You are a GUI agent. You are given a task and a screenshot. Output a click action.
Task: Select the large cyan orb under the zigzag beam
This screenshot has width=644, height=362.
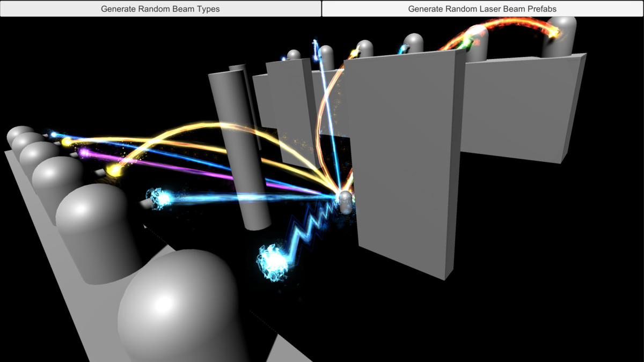pyautogui.click(x=273, y=261)
